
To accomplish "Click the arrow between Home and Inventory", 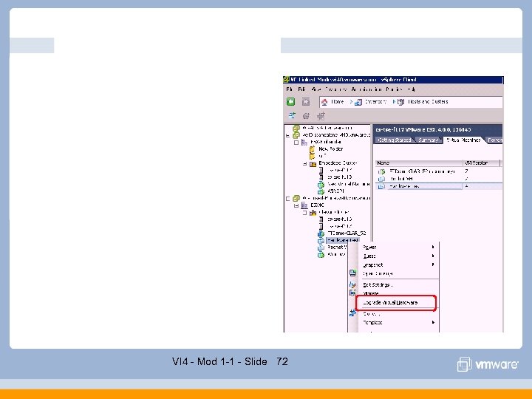I will tap(351, 101).
